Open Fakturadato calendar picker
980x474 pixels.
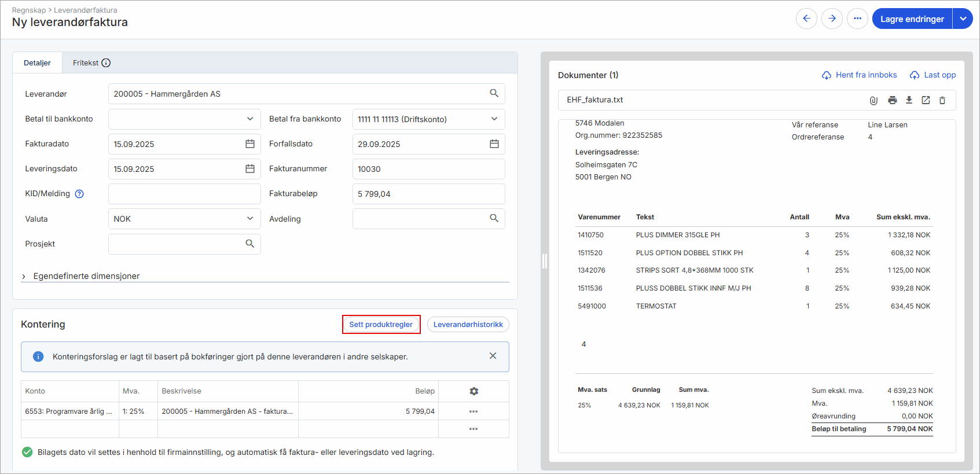pyautogui.click(x=250, y=144)
